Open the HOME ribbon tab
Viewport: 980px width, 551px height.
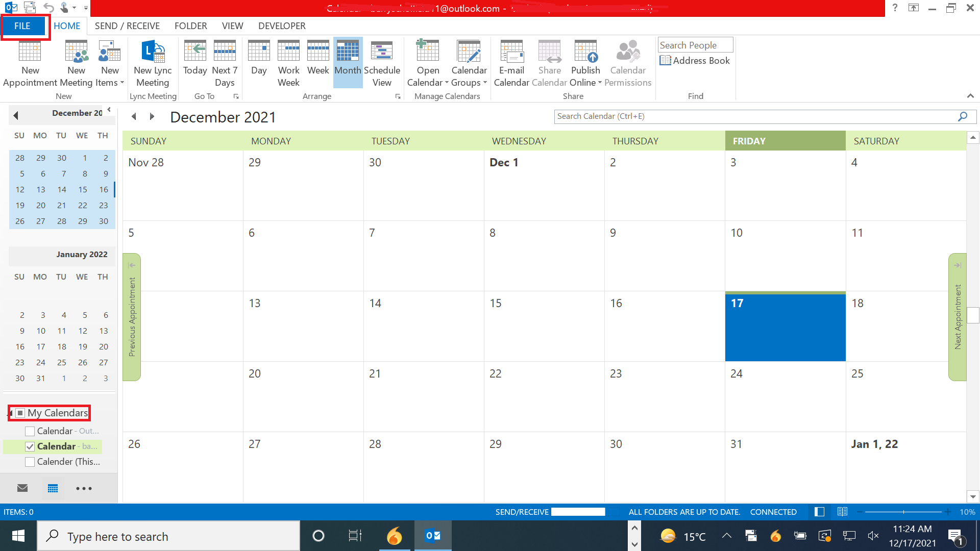(67, 26)
